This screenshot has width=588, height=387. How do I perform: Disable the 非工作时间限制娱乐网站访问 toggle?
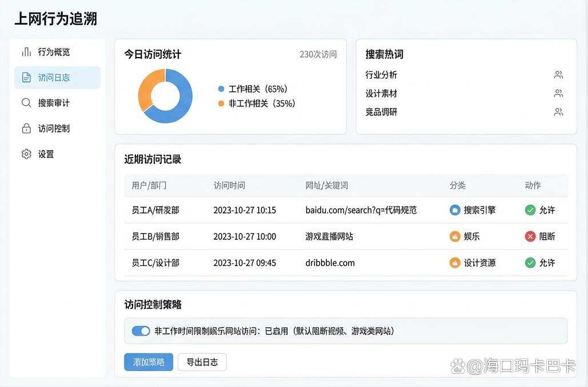click(141, 330)
